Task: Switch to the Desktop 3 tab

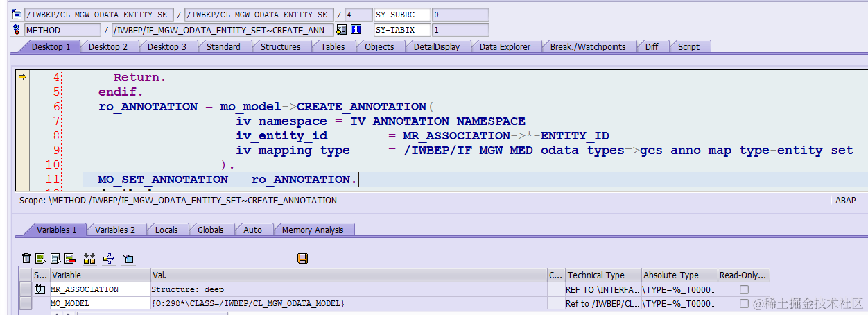Action: coord(167,46)
